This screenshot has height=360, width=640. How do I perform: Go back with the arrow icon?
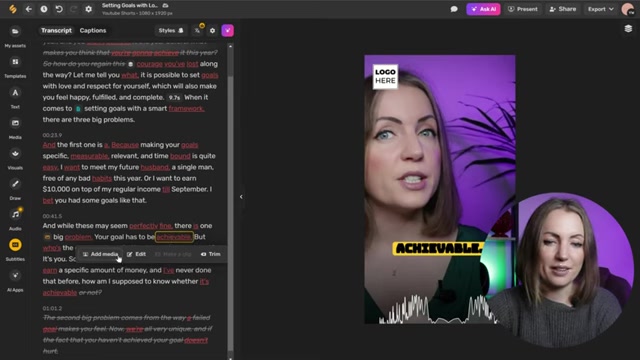(x=29, y=9)
